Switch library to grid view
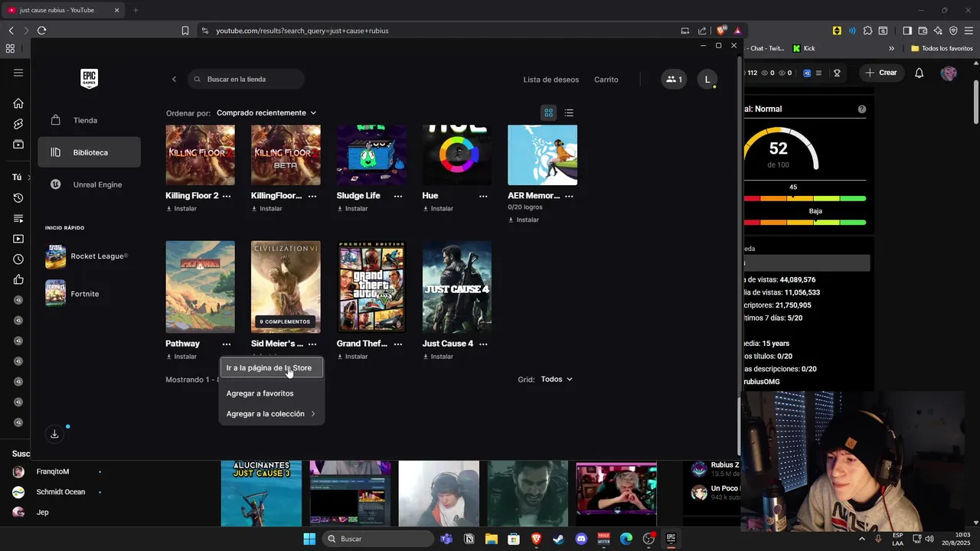Viewport: 980px width, 551px height. tap(548, 112)
